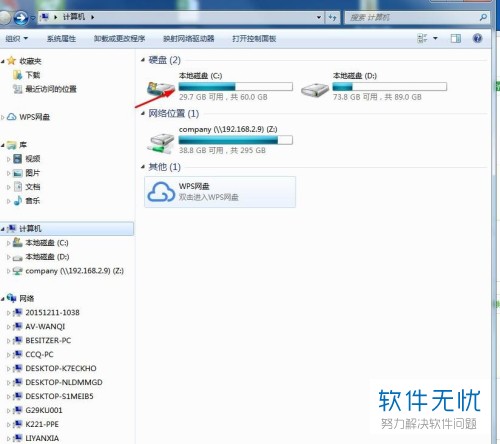Collapse the 硬盘 (2) group

coord(143,60)
